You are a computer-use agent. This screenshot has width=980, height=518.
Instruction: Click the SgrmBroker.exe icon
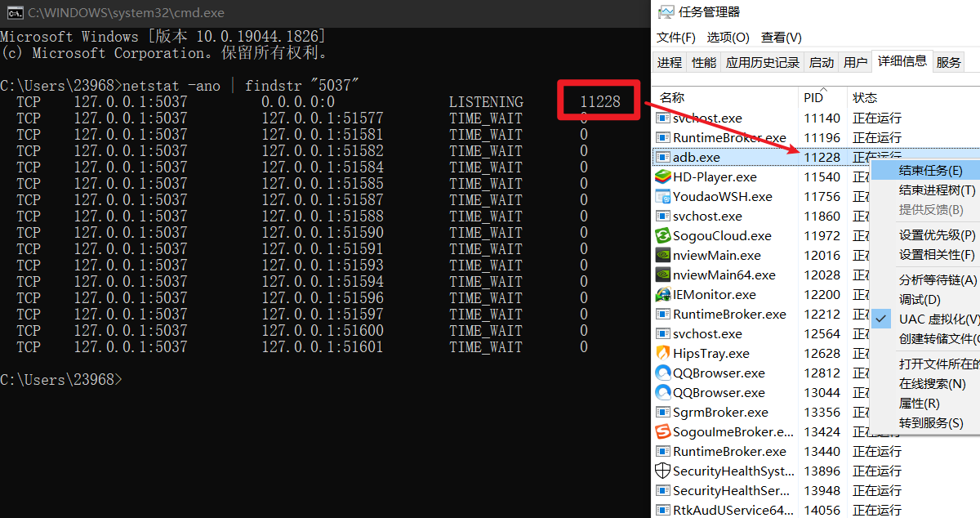663,412
